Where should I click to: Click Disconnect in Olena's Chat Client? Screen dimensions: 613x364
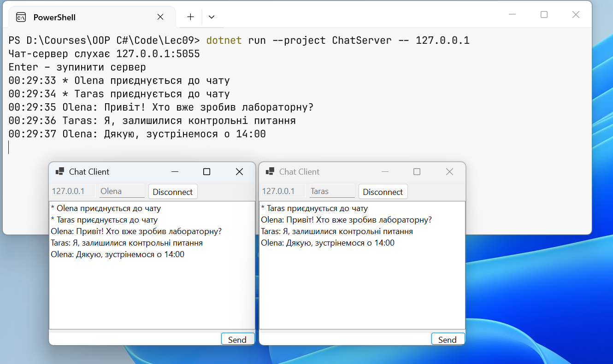(173, 192)
